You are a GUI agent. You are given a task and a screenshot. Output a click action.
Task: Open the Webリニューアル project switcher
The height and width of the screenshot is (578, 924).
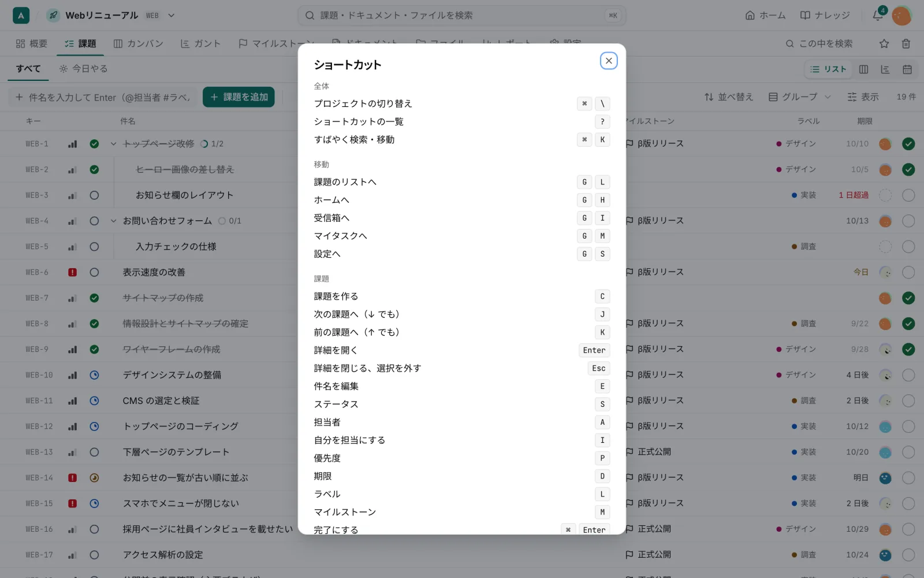click(111, 16)
